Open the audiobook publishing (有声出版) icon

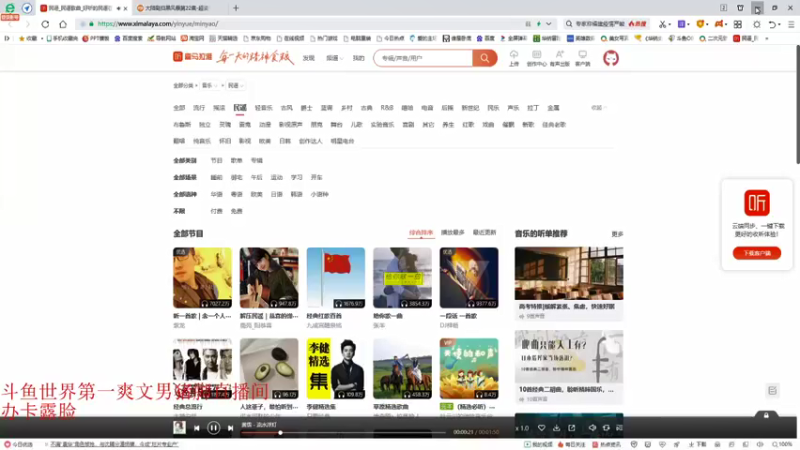click(x=559, y=58)
